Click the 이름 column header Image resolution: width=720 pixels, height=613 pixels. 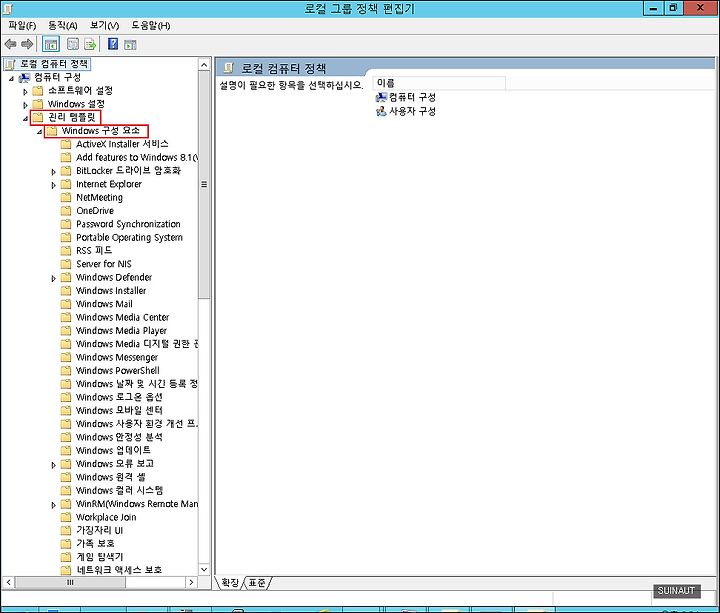(439, 83)
